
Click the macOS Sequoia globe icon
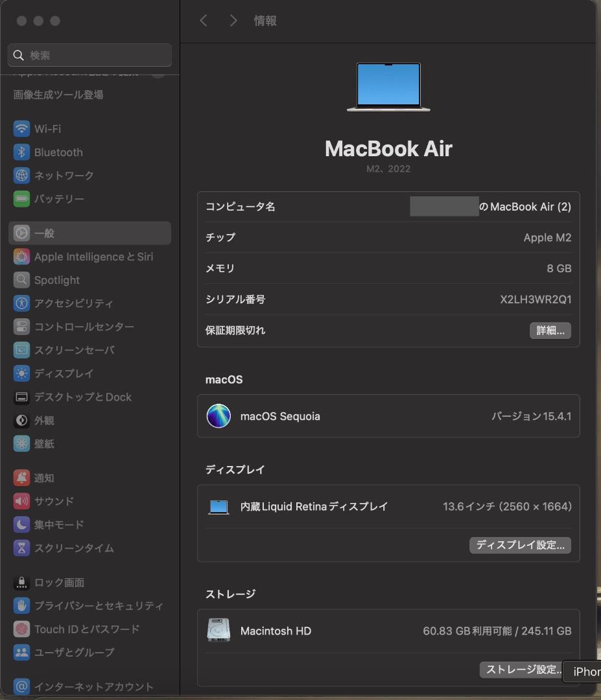[218, 416]
